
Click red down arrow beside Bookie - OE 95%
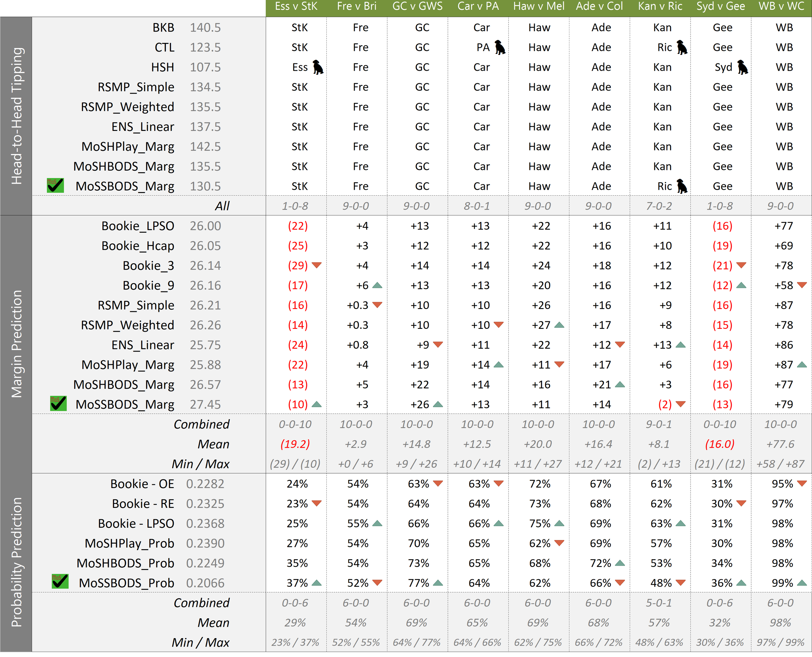[x=802, y=483]
